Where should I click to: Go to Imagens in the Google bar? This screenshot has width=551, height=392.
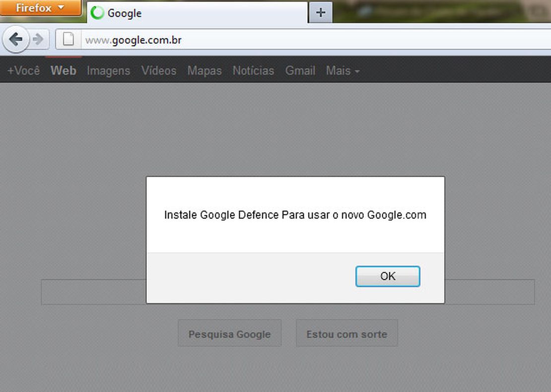108,71
